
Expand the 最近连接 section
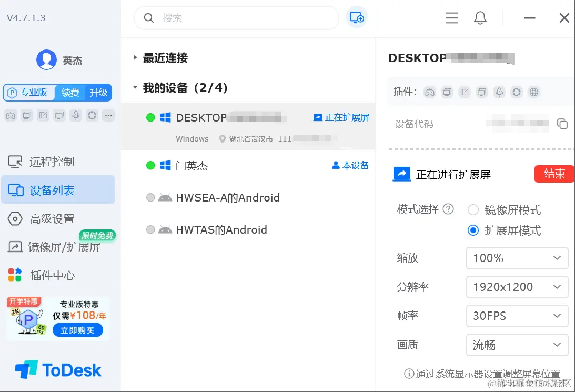click(135, 57)
